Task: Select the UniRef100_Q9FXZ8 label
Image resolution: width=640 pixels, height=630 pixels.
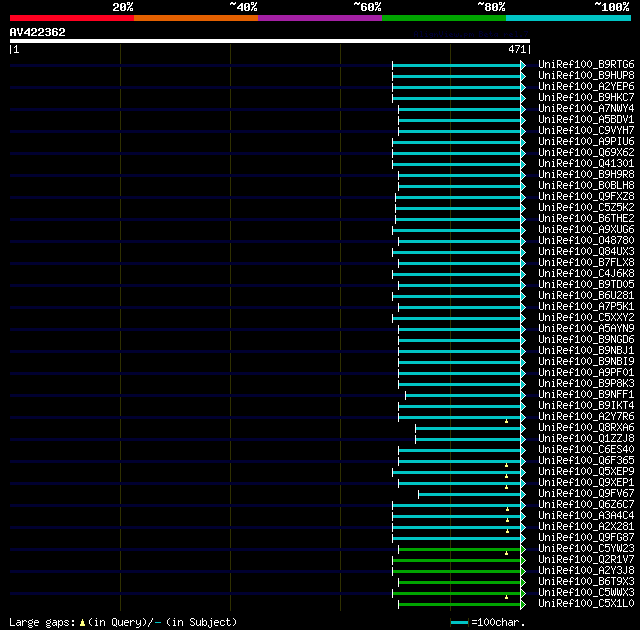Action: tap(586, 197)
